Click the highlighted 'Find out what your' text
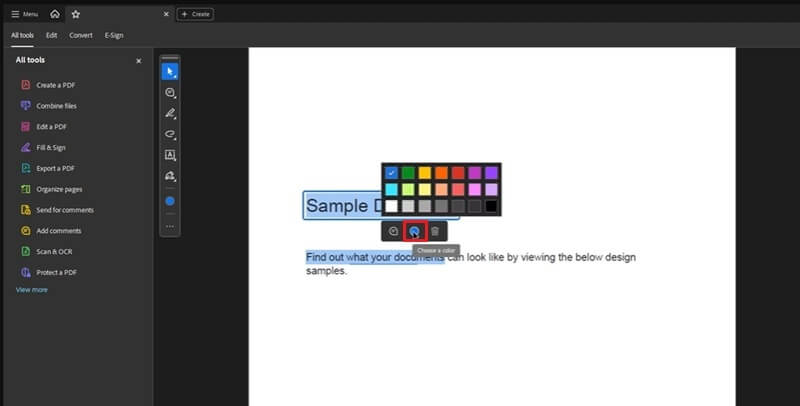This screenshot has width=800, height=406. point(348,257)
